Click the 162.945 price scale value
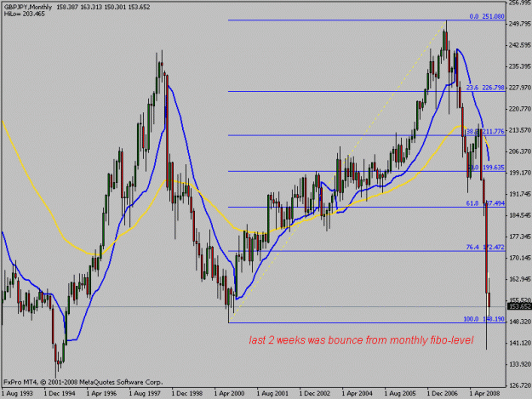The image size is (532, 399). coord(519,279)
